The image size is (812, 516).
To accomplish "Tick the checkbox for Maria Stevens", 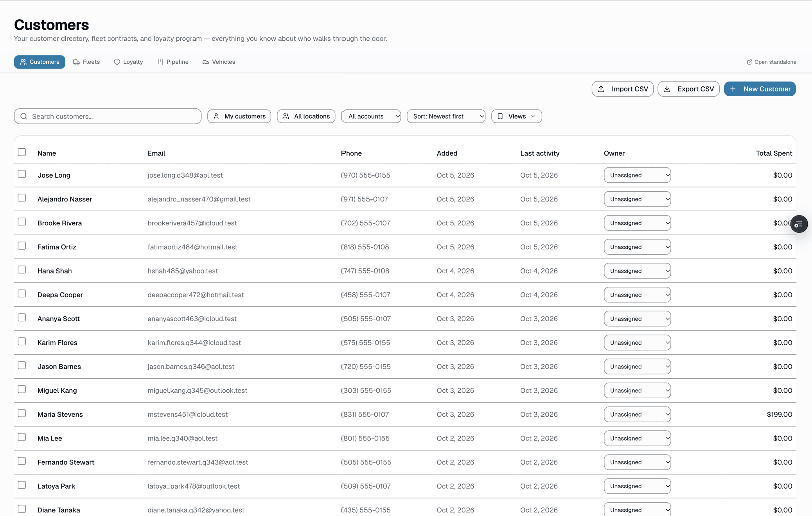I will [22, 413].
